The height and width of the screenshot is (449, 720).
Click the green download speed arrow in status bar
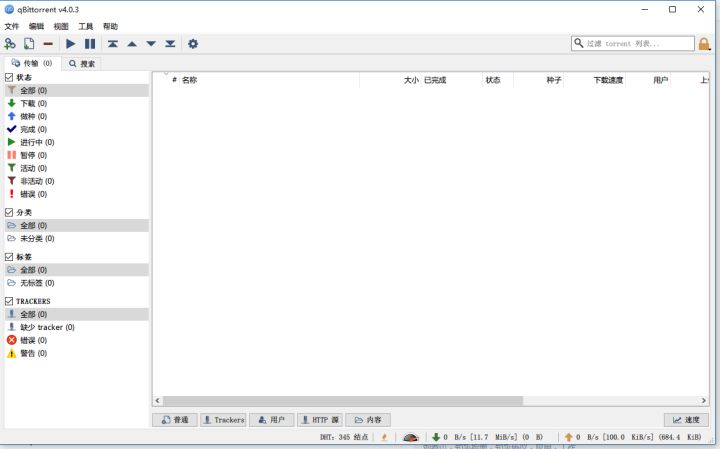(436, 437)
